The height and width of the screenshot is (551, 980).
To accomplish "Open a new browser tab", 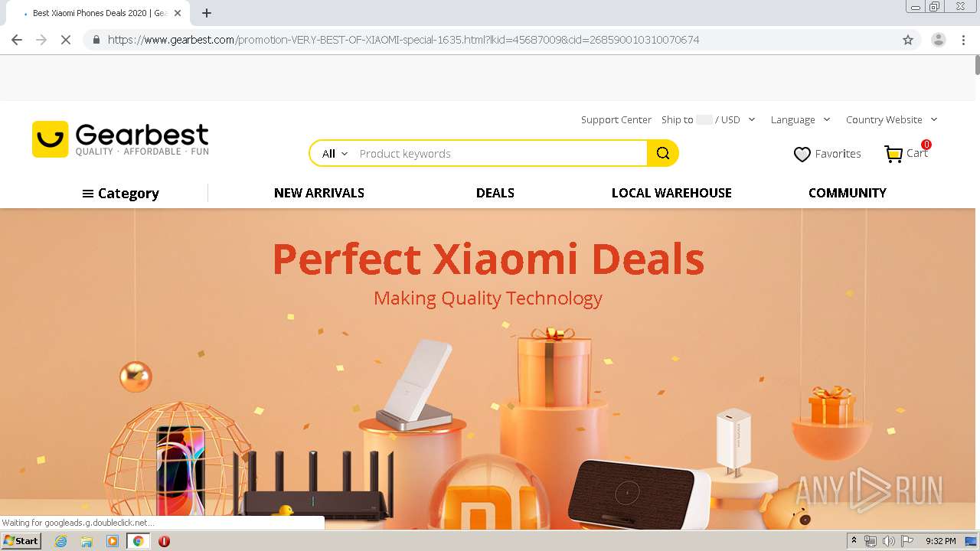I will click(206, 13).
